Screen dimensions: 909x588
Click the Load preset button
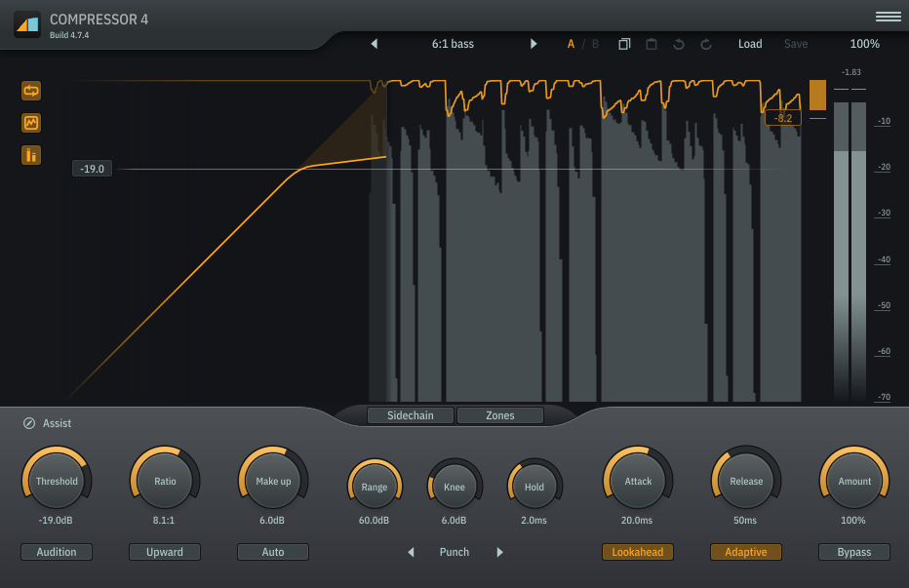click(x=750, y=44)
